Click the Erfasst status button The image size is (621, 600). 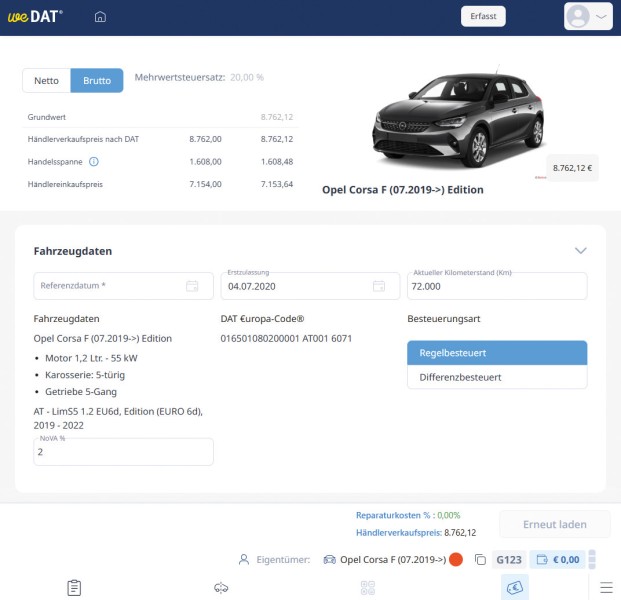(x=483, y=16)
